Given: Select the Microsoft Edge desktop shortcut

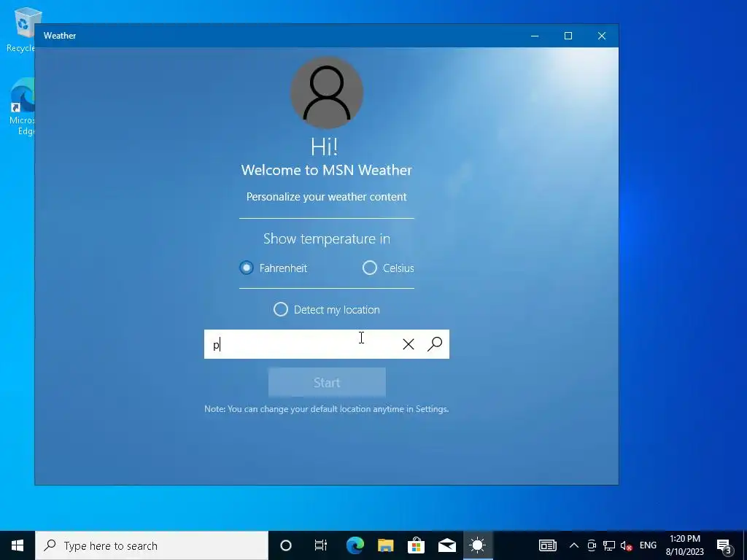Looking at the screenshot, I should pos(22,108).
